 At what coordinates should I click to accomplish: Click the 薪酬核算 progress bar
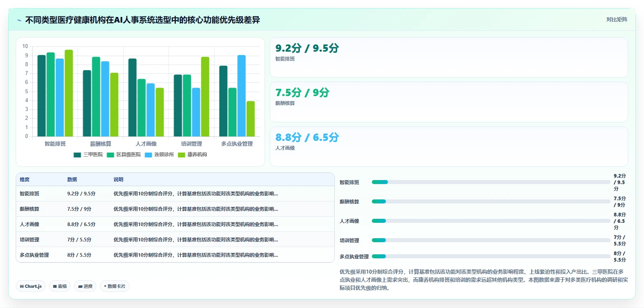(x=491, y=201)
